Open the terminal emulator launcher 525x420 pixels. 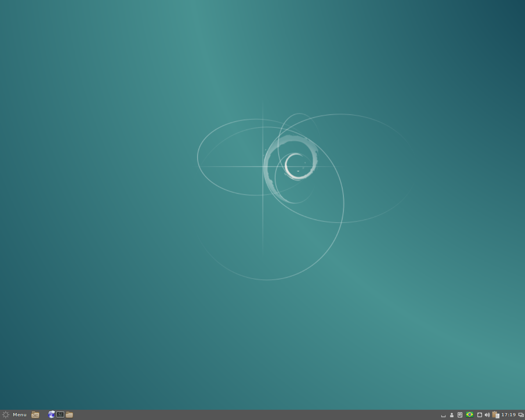tap(60, 415)
